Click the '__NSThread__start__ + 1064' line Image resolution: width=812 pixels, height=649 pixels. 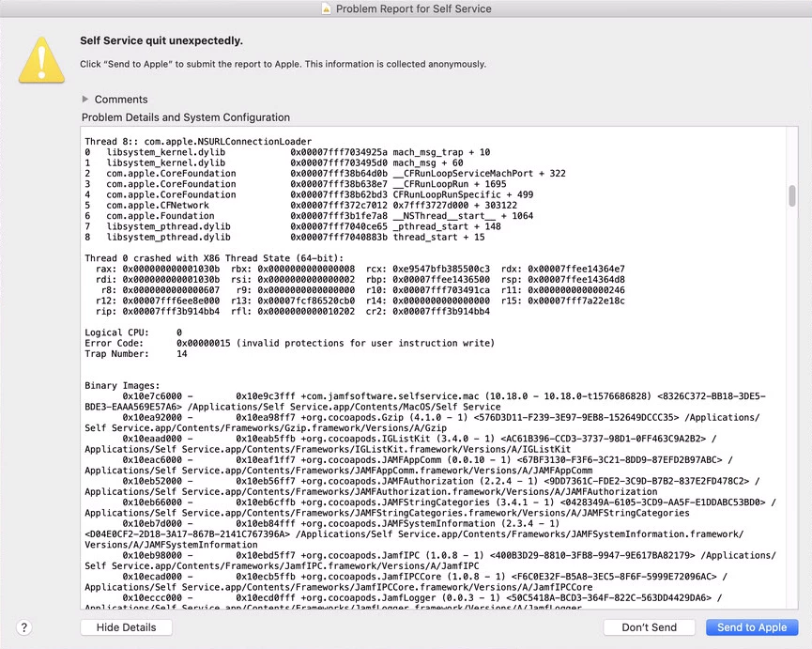pyautogui.click(x=309, y=216)
